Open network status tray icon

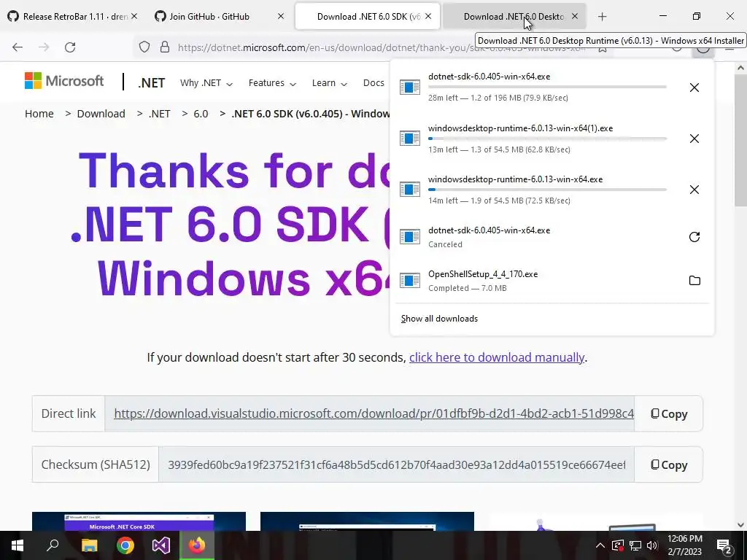[x=635, y=545]
